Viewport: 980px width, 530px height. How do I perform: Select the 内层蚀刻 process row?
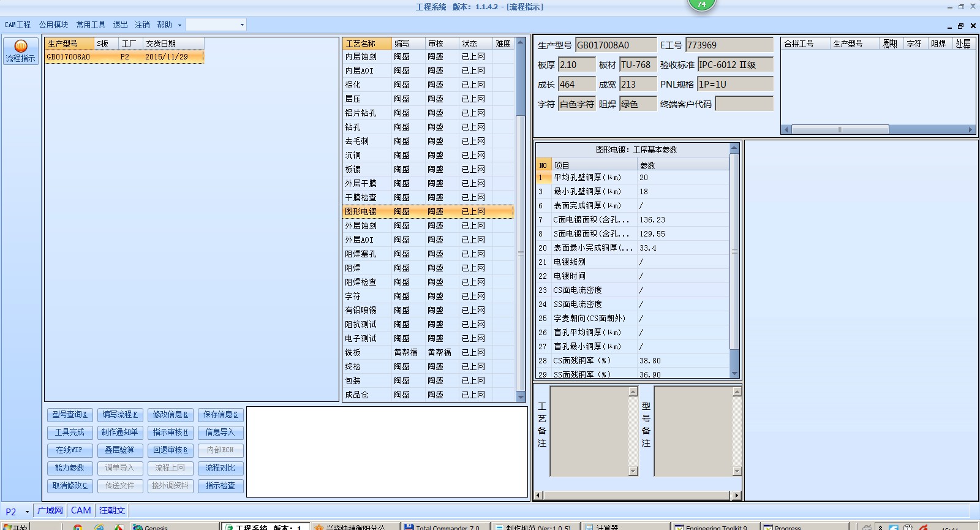428,57
